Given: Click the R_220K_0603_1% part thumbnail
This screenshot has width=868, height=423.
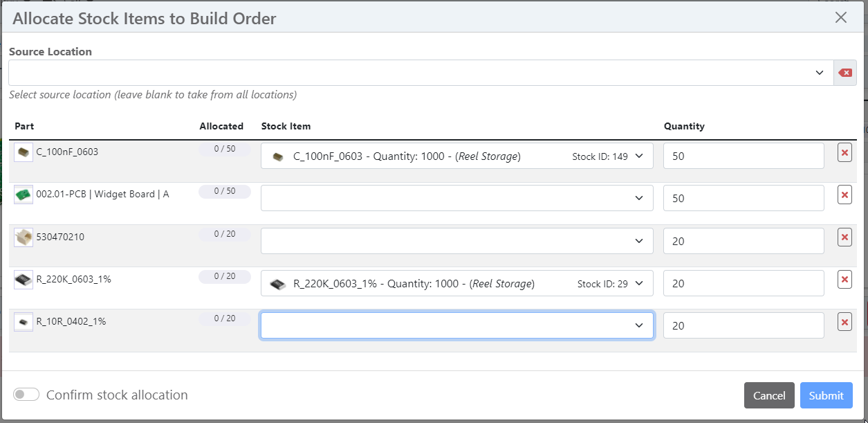Looking at the screenshot, I should (x=24, y=280).
